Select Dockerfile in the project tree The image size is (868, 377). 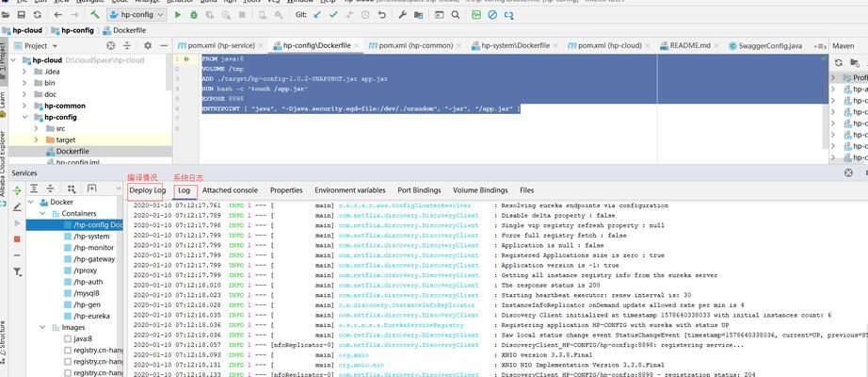(x=72, y=152)
